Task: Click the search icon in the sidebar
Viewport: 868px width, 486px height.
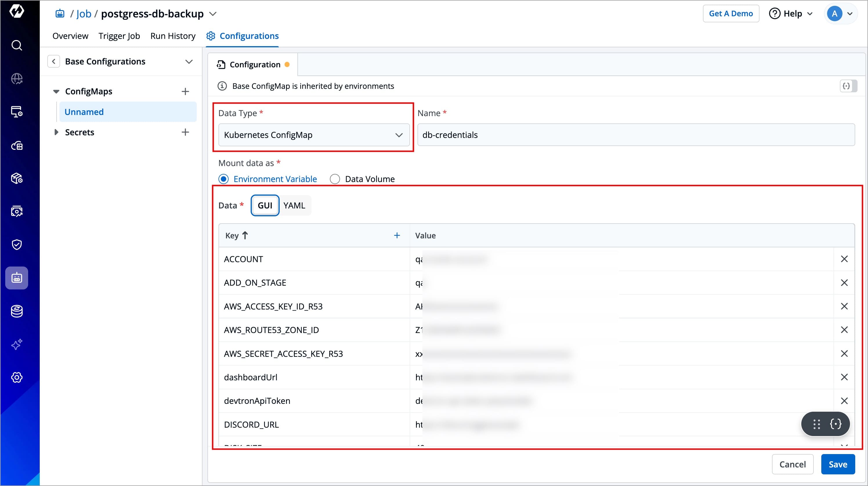Action: coord(17,45)
